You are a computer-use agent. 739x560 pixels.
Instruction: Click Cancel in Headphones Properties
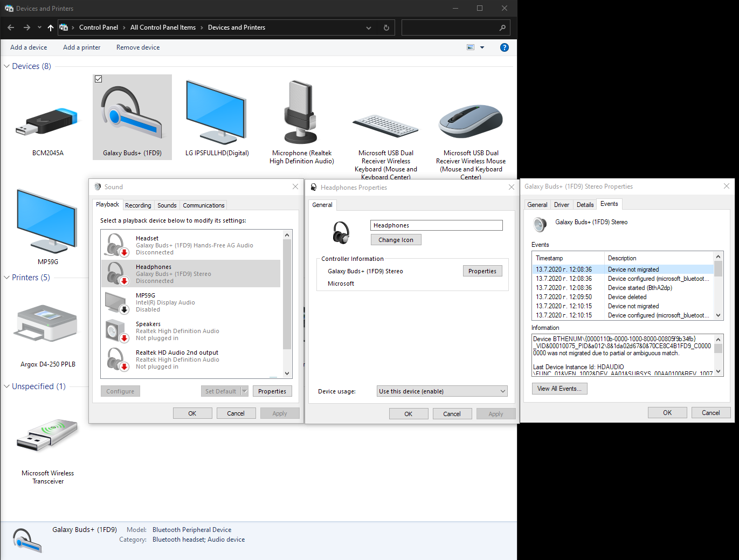point(452,414)
